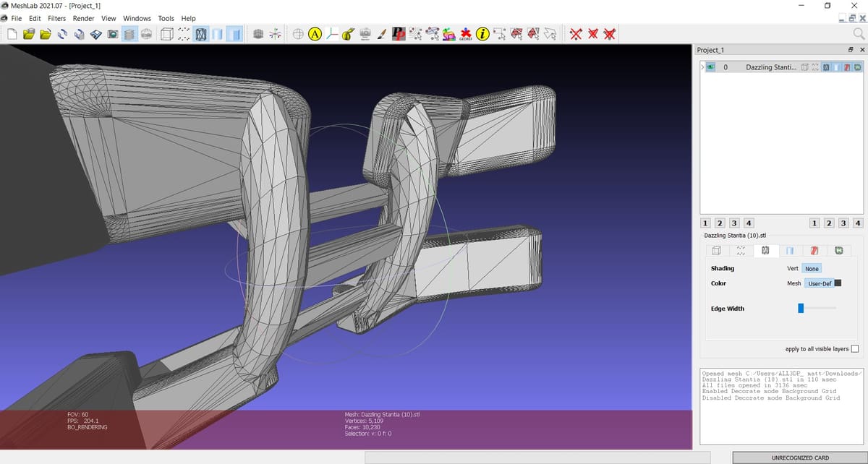This screenshot has width=868, height=464.
Task: Enable points rendering in main toolbar
Action: click(x=184, y=34)
